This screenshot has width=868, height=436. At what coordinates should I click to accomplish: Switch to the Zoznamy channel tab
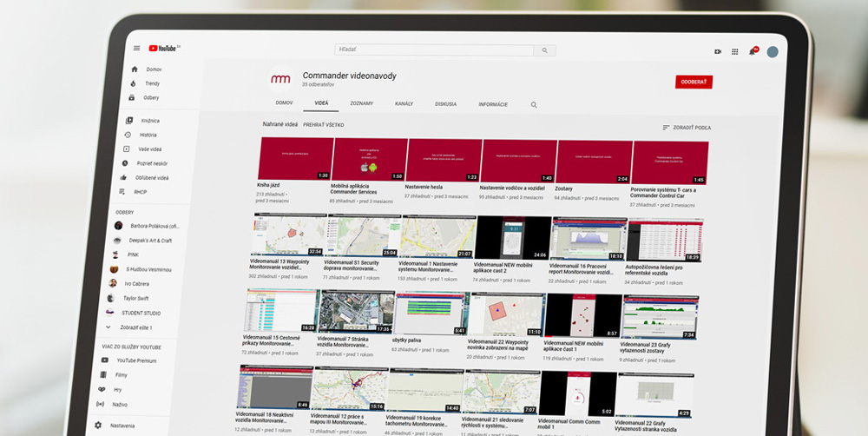(x=361, y=103)
